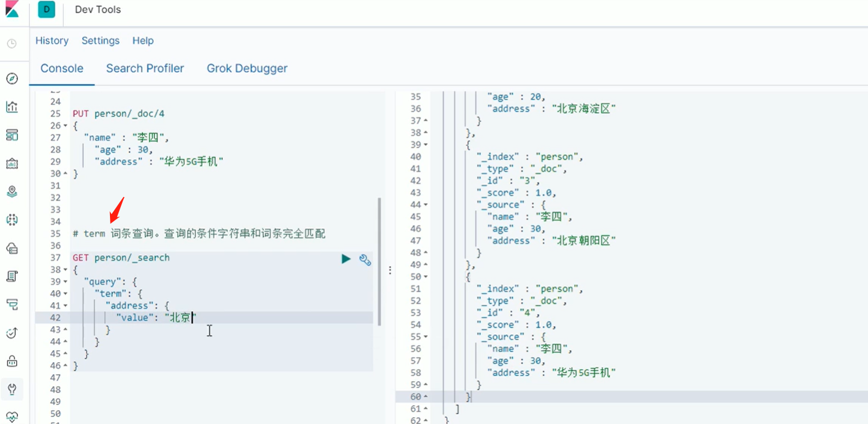Click the highlighted response line 60
This screenshot has height=424, width=868.
pyautogui.click(x=632, y=397)
